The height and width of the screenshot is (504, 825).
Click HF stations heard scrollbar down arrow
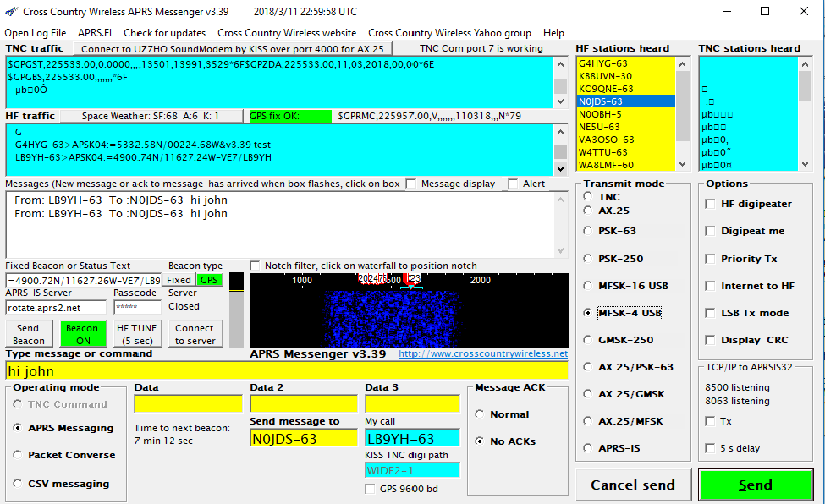682,164
